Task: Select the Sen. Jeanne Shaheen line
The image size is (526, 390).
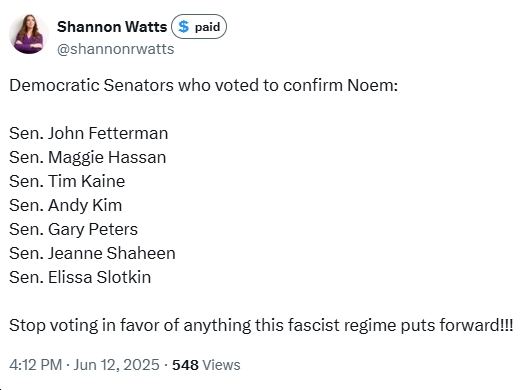Action: (x=92, y=253)
